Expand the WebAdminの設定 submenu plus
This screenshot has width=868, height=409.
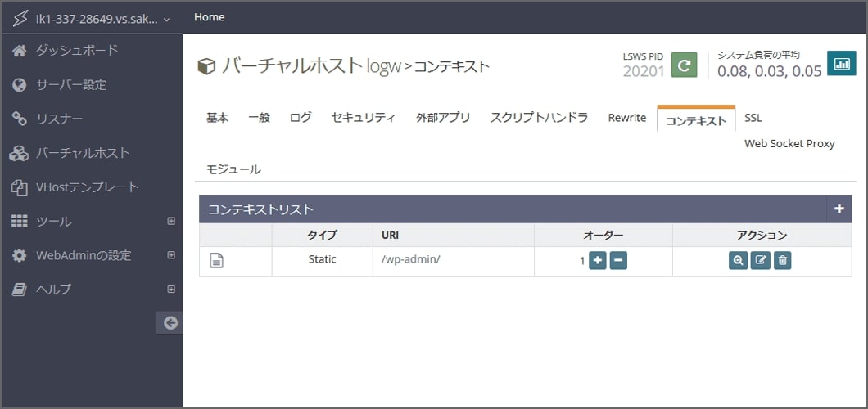coord(171,255)
